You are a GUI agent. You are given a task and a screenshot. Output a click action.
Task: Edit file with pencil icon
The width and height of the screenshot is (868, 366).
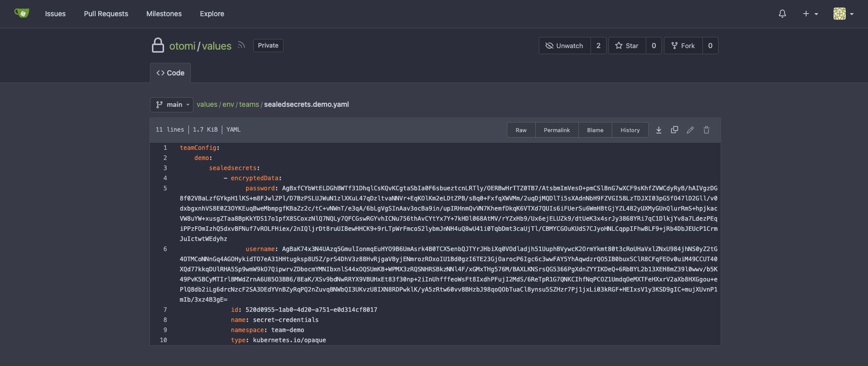(x=690, y=130)
